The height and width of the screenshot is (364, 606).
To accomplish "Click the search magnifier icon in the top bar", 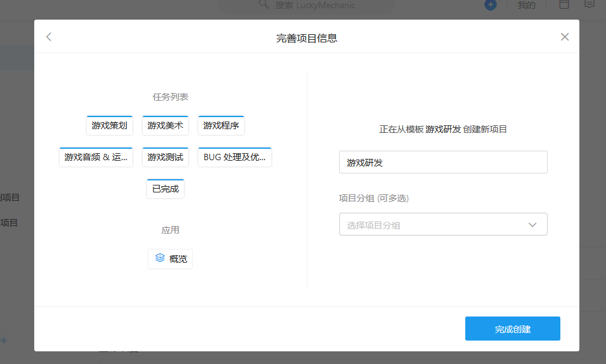I will 264,4.
